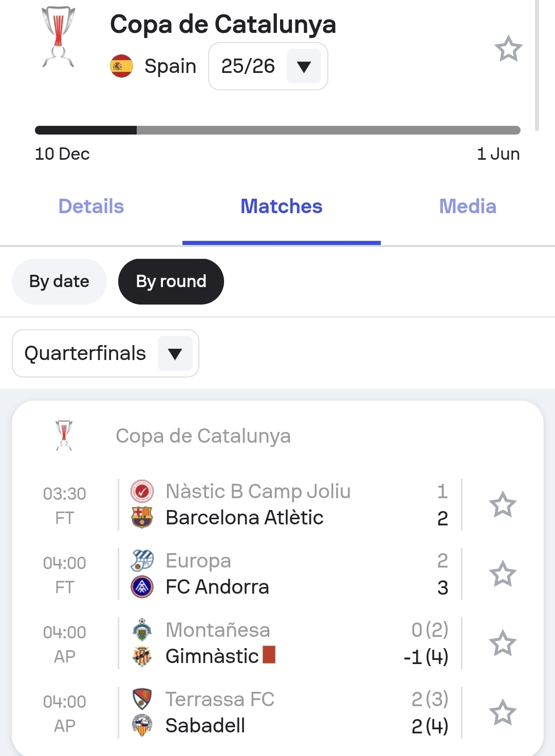Click the Europa club crest
Viewport: 555px width, 756px height.
(142, 560)
